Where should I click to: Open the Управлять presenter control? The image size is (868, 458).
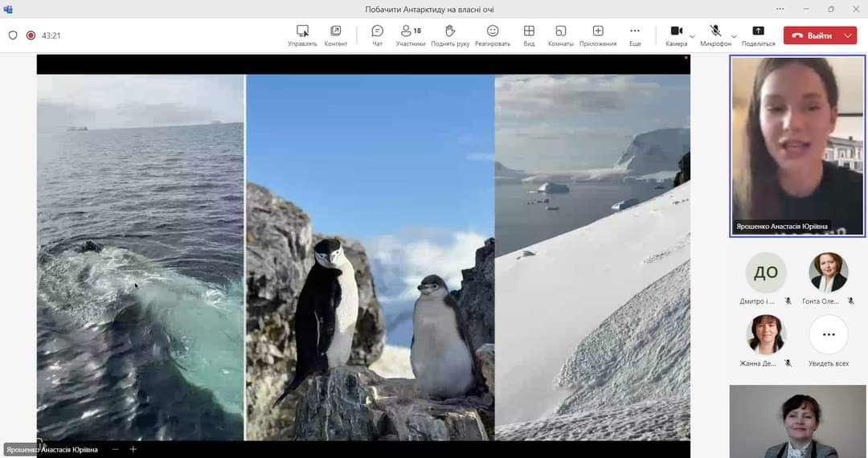point(302,35)
